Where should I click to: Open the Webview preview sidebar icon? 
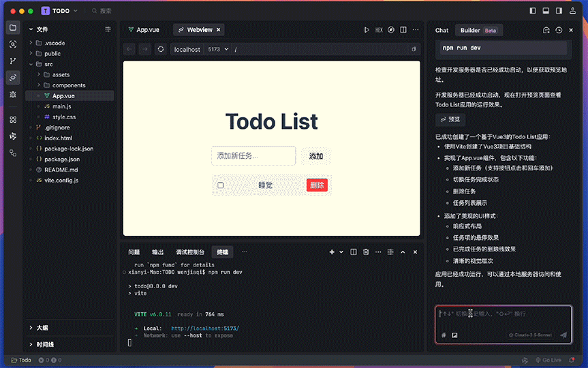(13, 78)
